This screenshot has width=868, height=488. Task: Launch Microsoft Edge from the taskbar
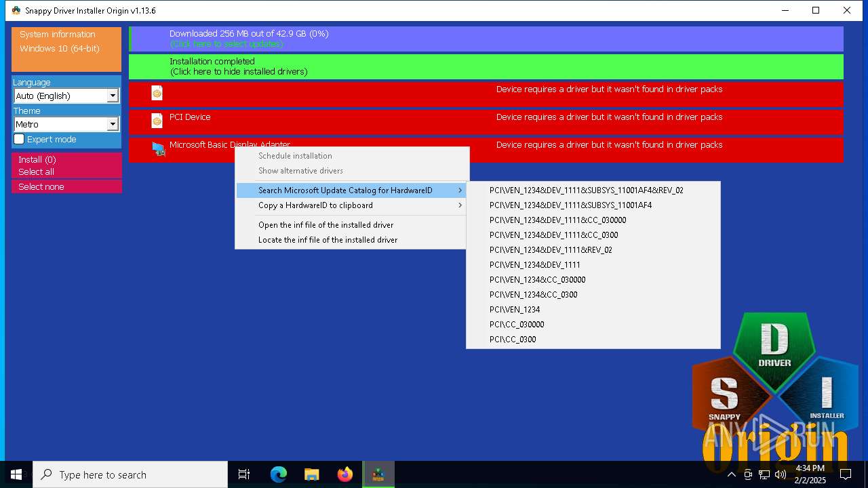tap(279, 474)
